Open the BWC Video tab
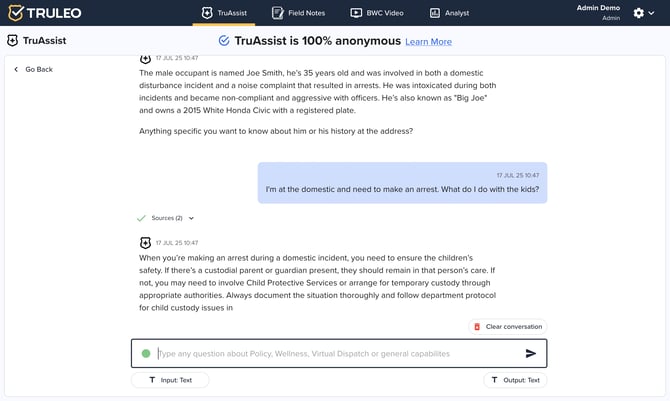This screenshot has height=401, width=670. [376, 13]
